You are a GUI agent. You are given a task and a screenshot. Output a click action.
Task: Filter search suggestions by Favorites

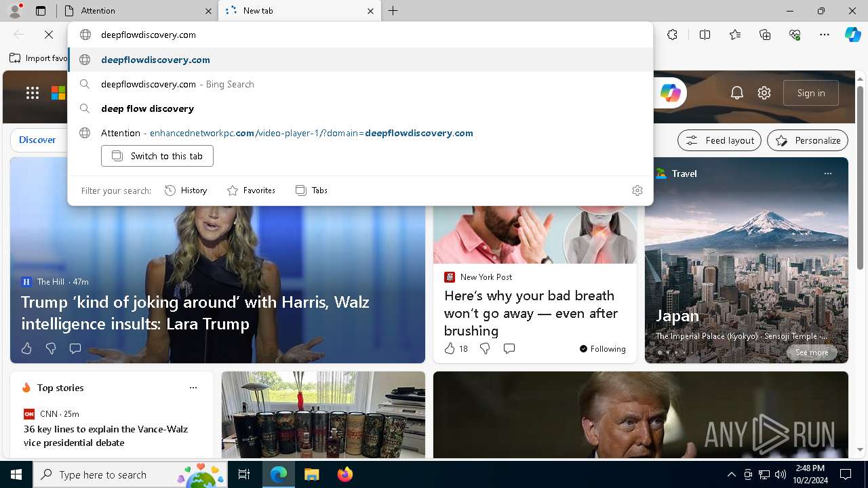tap(251, 190)
